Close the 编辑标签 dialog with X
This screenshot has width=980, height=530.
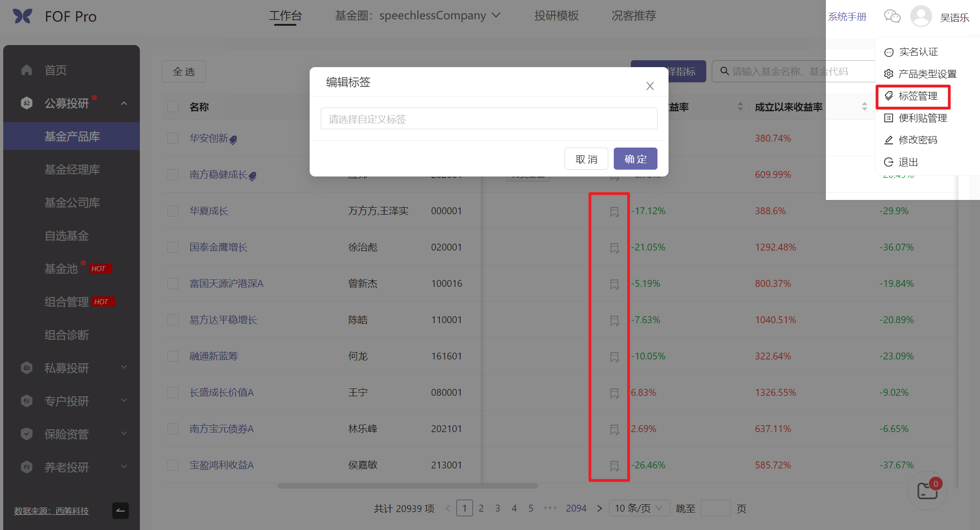[650, 86]
